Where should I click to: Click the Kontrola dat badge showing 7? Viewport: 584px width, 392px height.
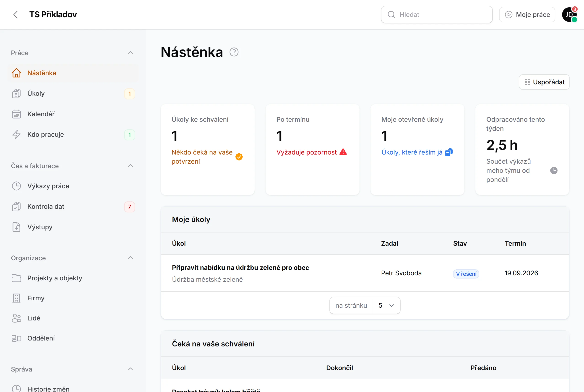[x=130, y=207]
